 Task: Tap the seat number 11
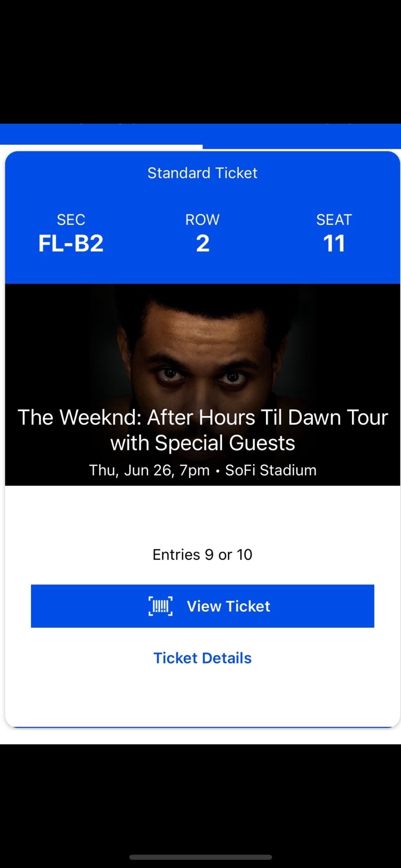click(x=334, y=243)
